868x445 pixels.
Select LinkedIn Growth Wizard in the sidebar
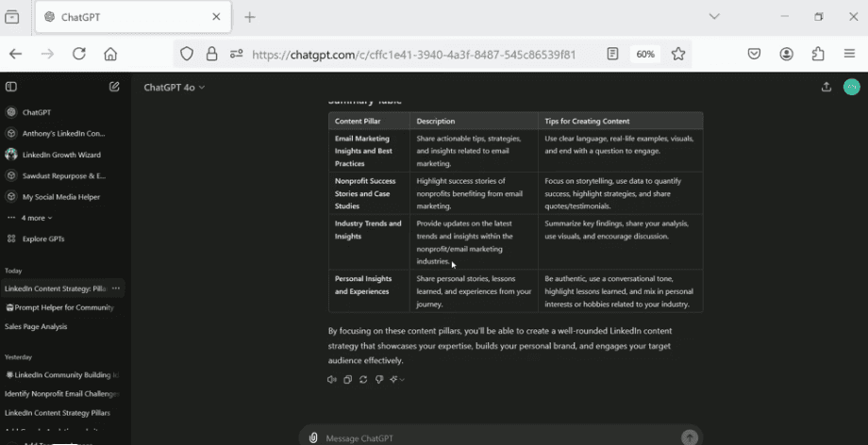tap(61, 155)
